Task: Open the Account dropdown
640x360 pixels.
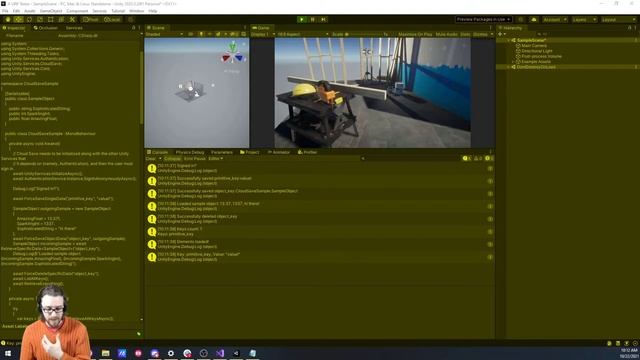Action: click(554, 20)
